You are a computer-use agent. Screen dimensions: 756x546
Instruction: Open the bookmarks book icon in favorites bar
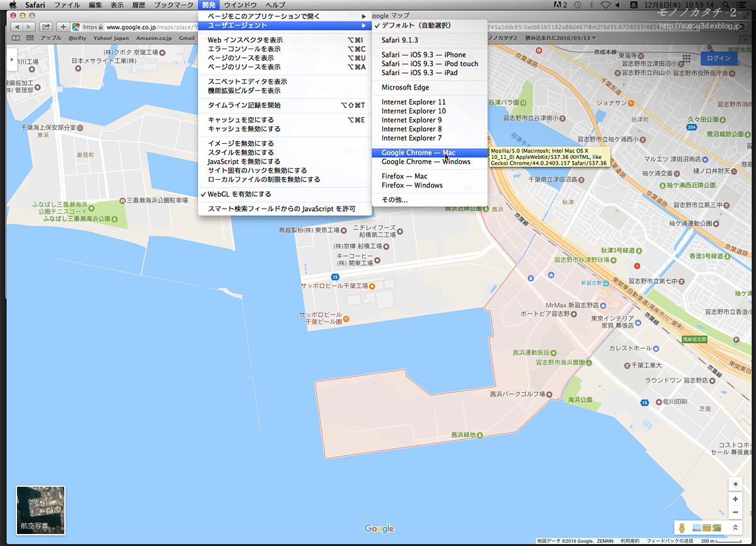click(x=16, y=38)
